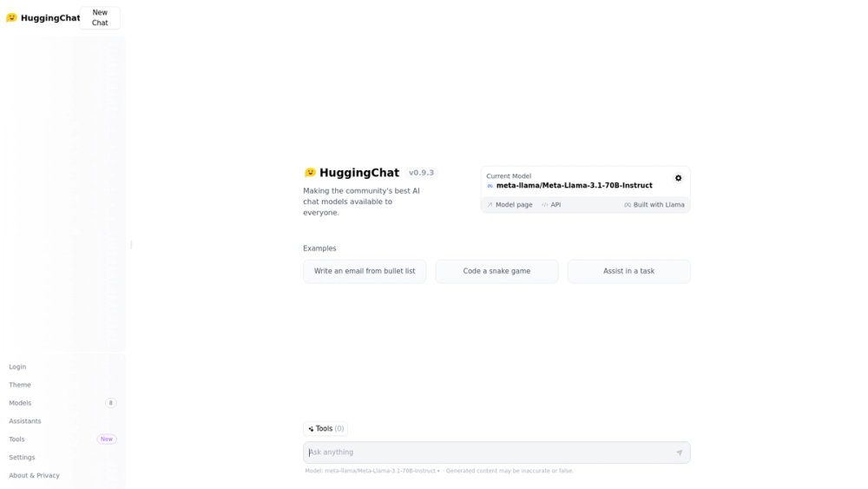Screen dimensions: 868x489
Task: Select the 'Code a snake game' example
Action: pos(496,271)
